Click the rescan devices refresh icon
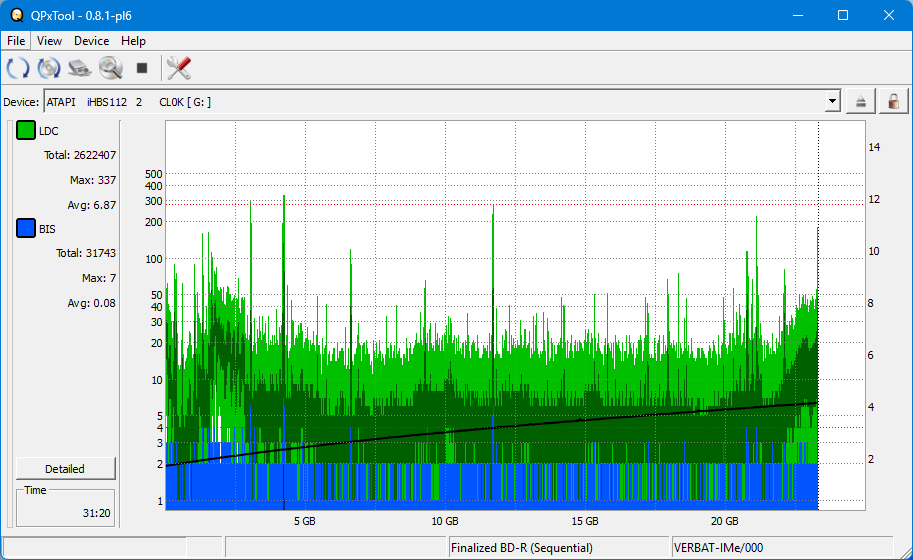 pyautogui.click(x=18, y=68)
